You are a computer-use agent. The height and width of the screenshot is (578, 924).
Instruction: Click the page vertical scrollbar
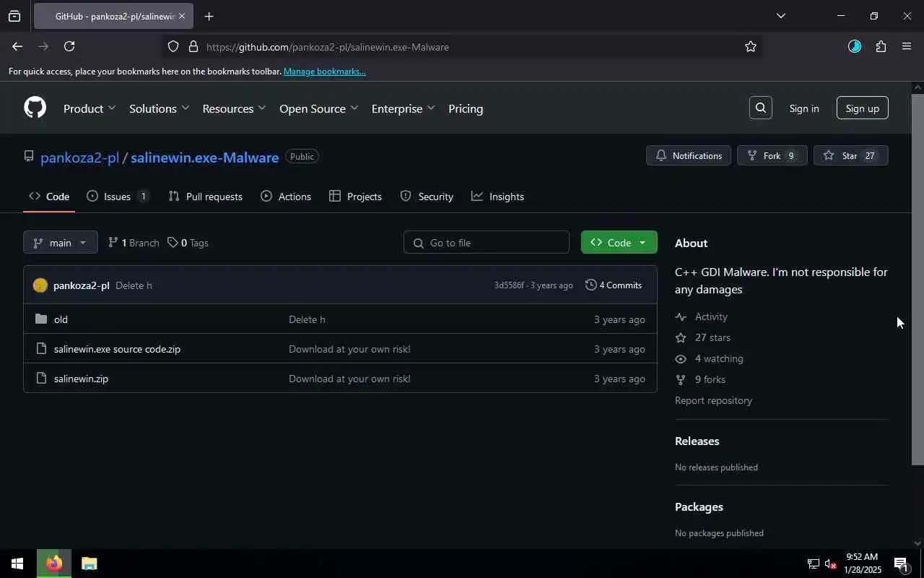918,279
